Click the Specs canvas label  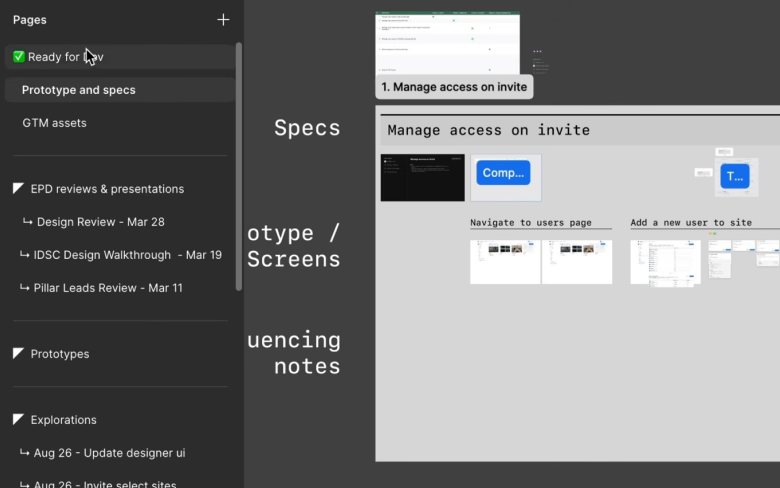pos(307,128)
